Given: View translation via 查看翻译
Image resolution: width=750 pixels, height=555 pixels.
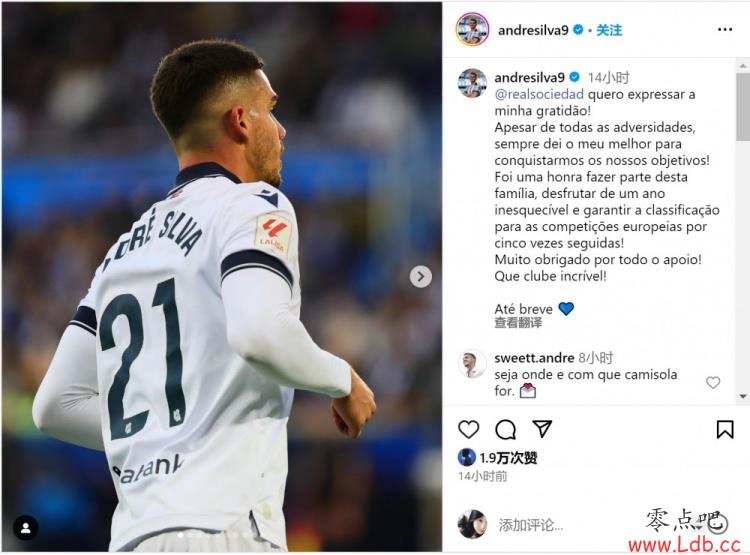Looking at the screenshot, I should tap(518, 323).
